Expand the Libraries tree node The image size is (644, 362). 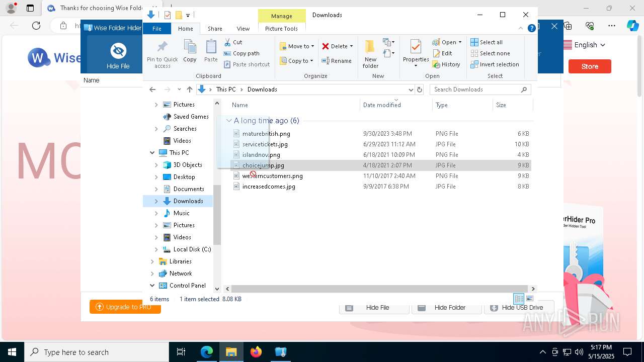tap(152, 261)
